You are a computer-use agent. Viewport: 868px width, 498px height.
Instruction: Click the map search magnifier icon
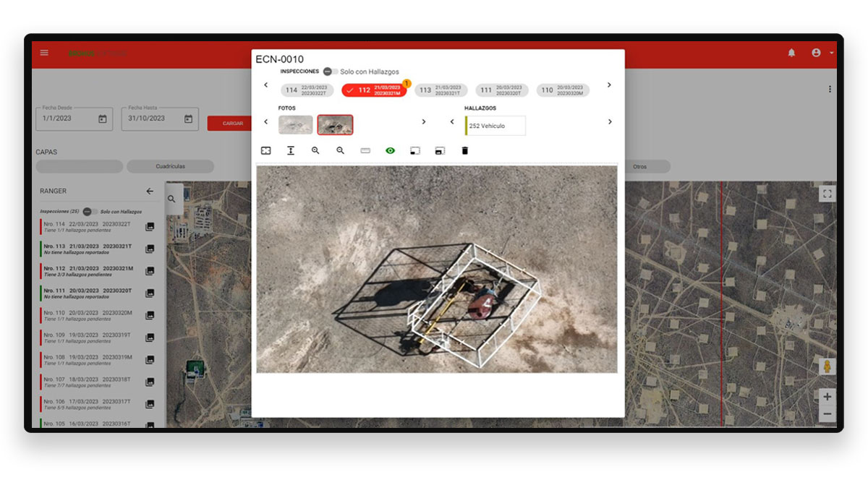point(171,199)
